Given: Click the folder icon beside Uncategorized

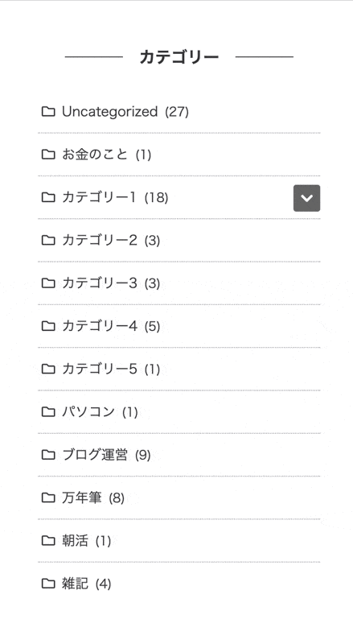Looking at the screenshot, I should pyautogui.click(x=48, y=112).
